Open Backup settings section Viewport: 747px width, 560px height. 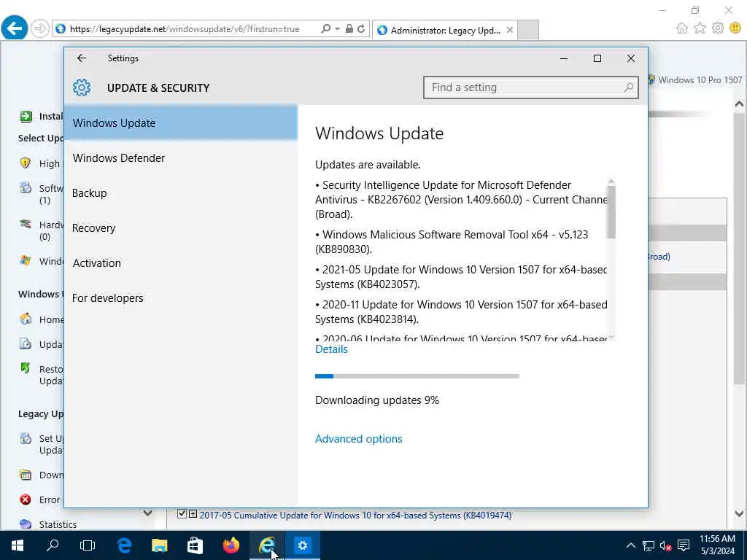tap(181, 192)
